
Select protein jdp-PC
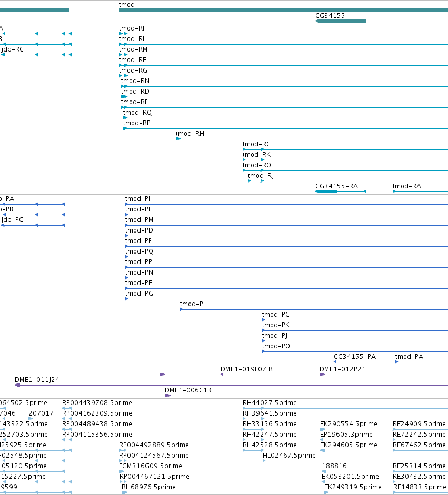12,220
